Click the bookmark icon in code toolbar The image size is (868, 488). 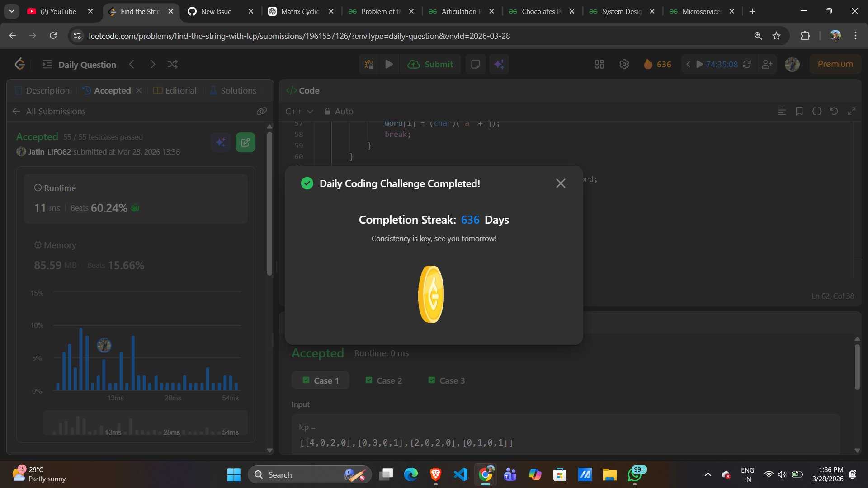pyautogui.click(x=799, y=111)
